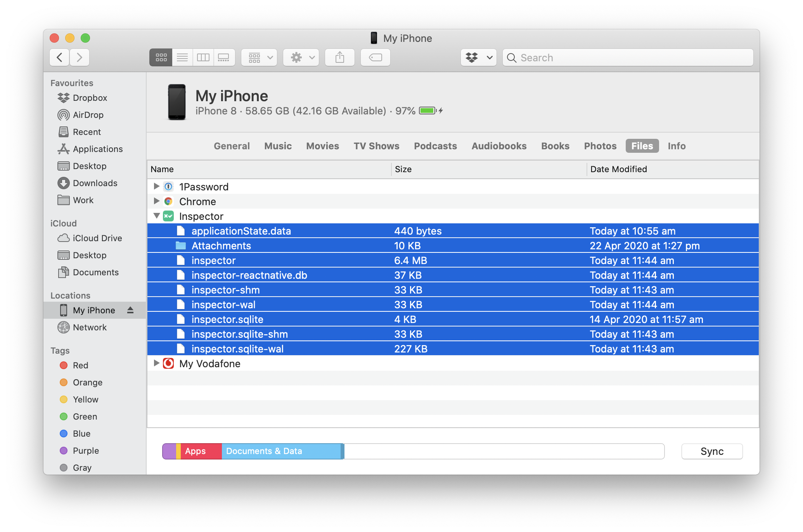
Task: Sort files by Date Modified column
Action: [618, 169]
